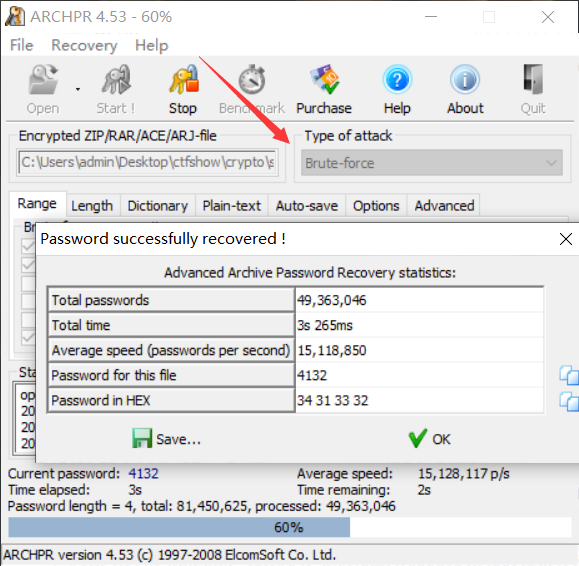This screenshot has height=566, width=579.
Task: Click the ARCHPR application title icon
Action: point(15,17)
